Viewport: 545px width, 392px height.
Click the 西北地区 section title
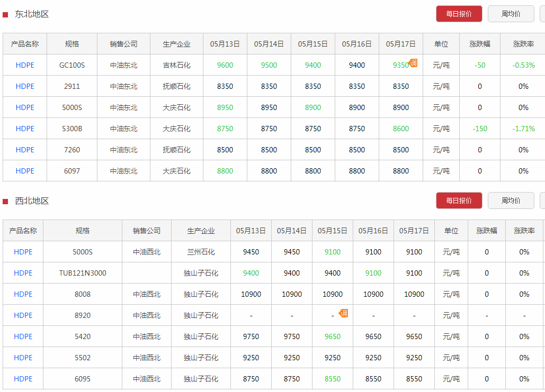[32, 201]
